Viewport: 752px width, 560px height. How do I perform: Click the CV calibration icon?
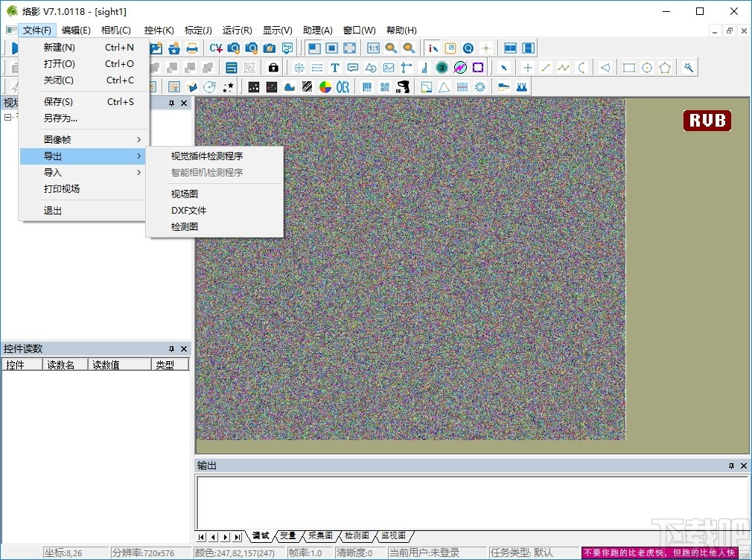216,48
